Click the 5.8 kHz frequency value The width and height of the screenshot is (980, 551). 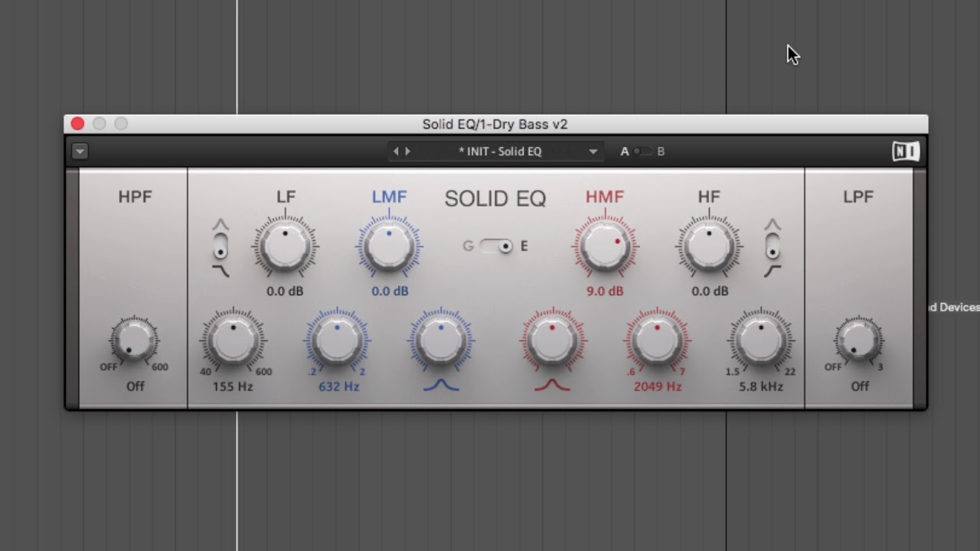click(761, 386)
